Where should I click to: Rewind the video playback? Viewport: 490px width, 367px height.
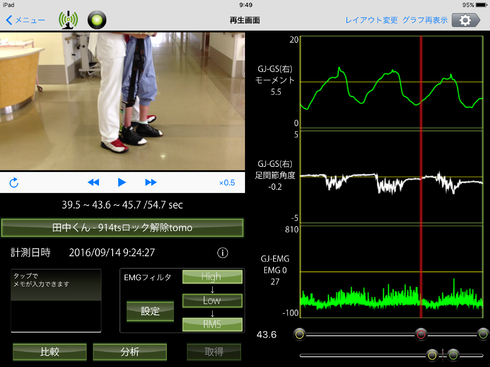[x=93, y=182]
